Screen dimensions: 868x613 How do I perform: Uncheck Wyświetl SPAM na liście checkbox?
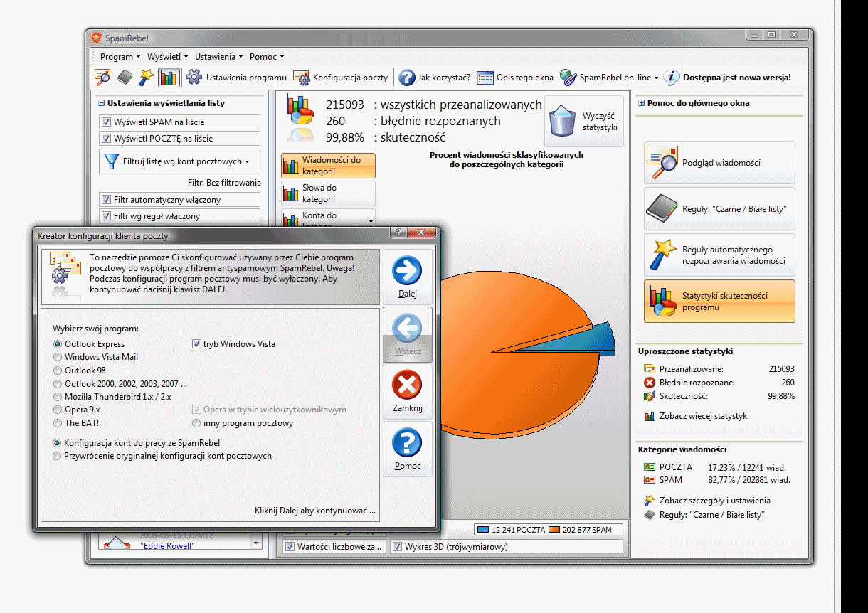tap(107, 122)
